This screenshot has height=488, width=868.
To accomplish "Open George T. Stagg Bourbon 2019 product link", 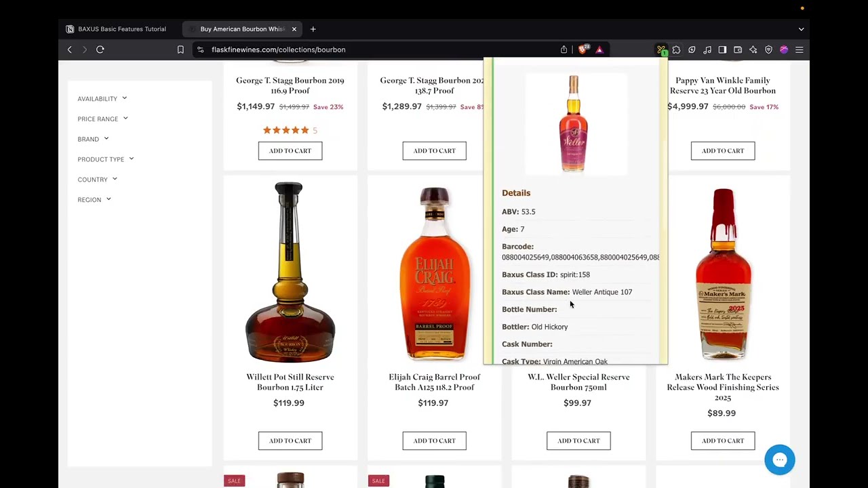I will [x=290, y=85].
